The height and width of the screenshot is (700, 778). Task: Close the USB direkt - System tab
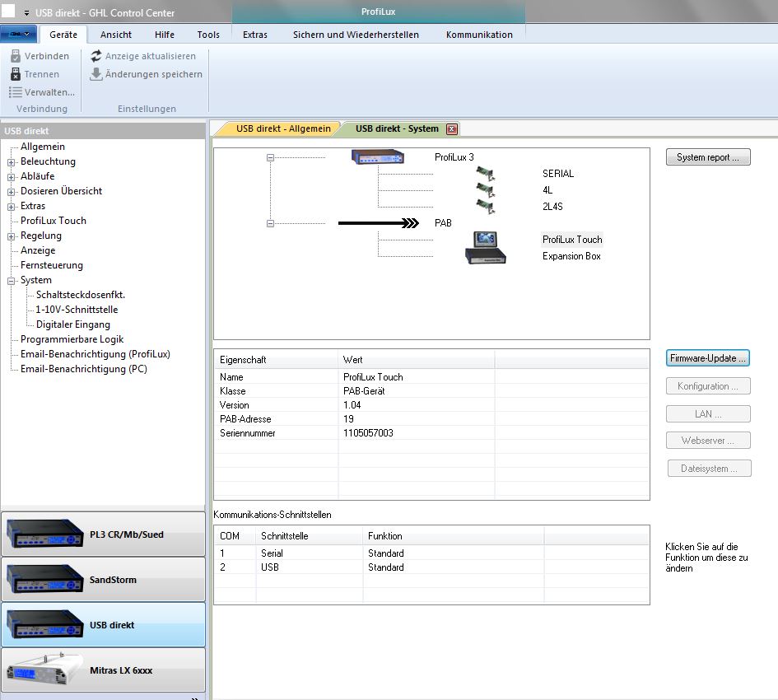pyautogui.click(x=451, y=129)
